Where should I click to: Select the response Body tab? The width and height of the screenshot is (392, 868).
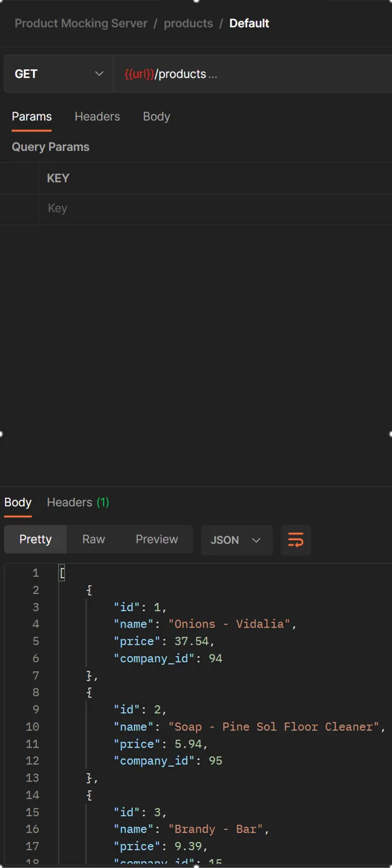(x=18, y=502)
